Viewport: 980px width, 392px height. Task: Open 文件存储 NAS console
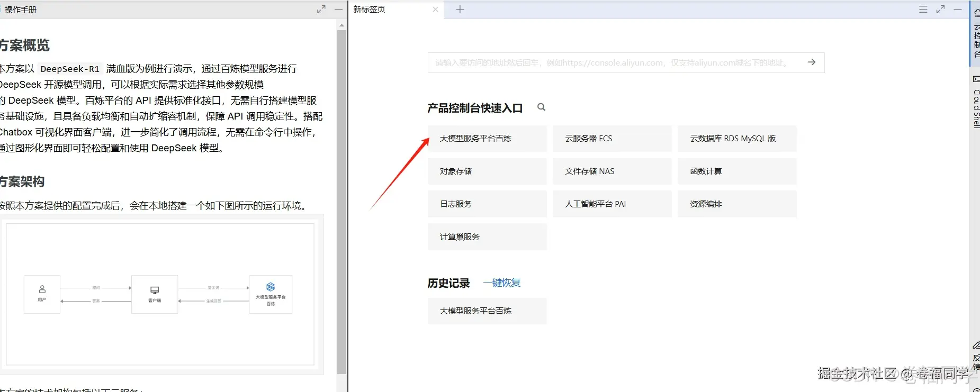click(x=612, y=171)
